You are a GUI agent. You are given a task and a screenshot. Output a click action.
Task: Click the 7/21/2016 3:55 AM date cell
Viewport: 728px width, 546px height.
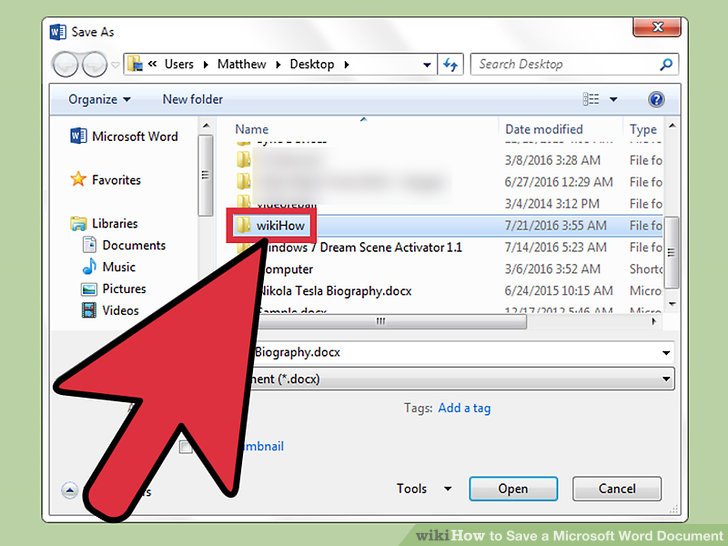556,226
